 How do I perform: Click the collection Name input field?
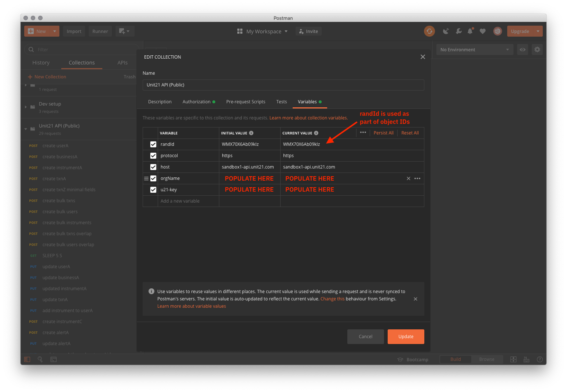click(283, 85)
